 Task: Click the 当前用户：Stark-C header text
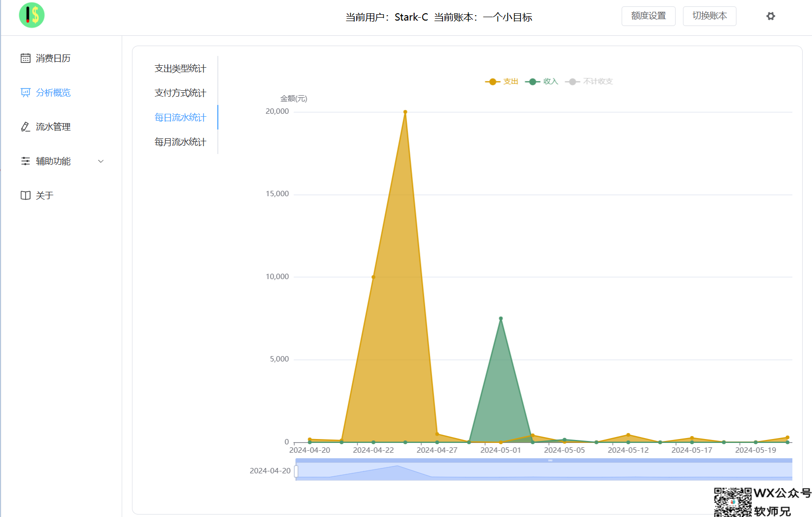[x=387, y=17]
